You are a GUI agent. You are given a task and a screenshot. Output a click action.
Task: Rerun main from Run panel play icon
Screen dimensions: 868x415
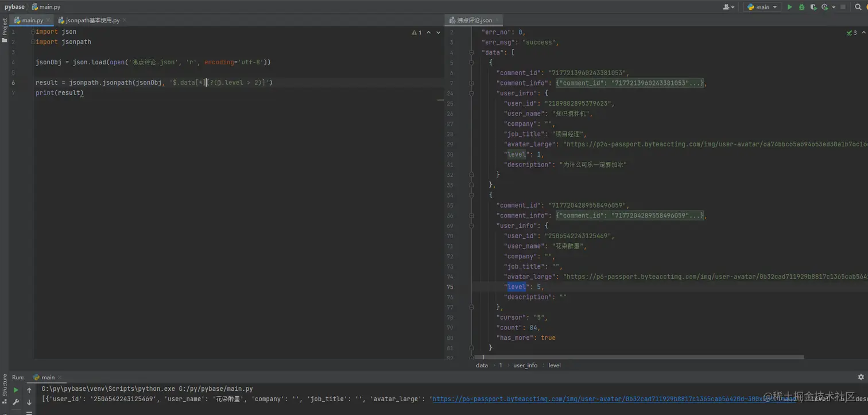16,390
